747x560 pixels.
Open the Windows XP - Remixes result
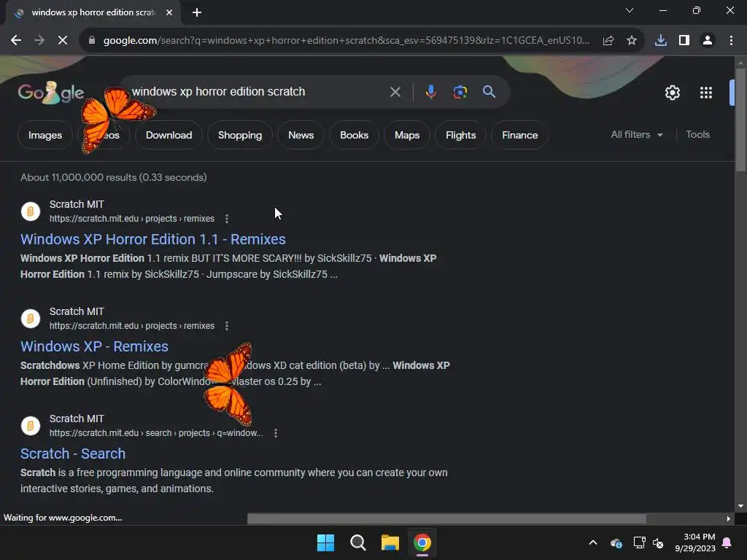click(94, 346)
